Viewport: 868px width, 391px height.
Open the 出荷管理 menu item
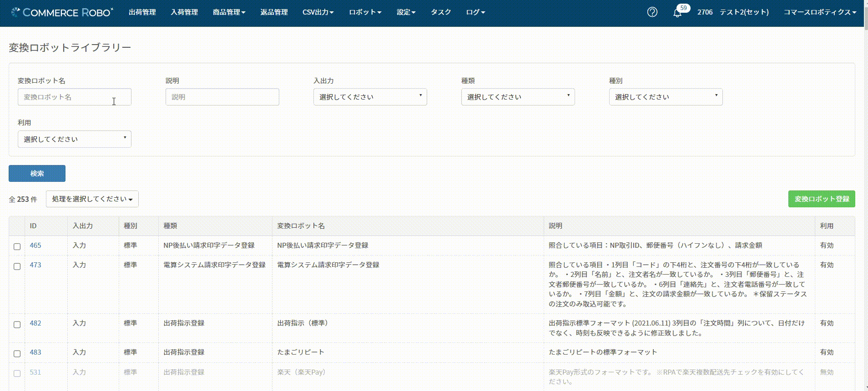pos(142,12)
